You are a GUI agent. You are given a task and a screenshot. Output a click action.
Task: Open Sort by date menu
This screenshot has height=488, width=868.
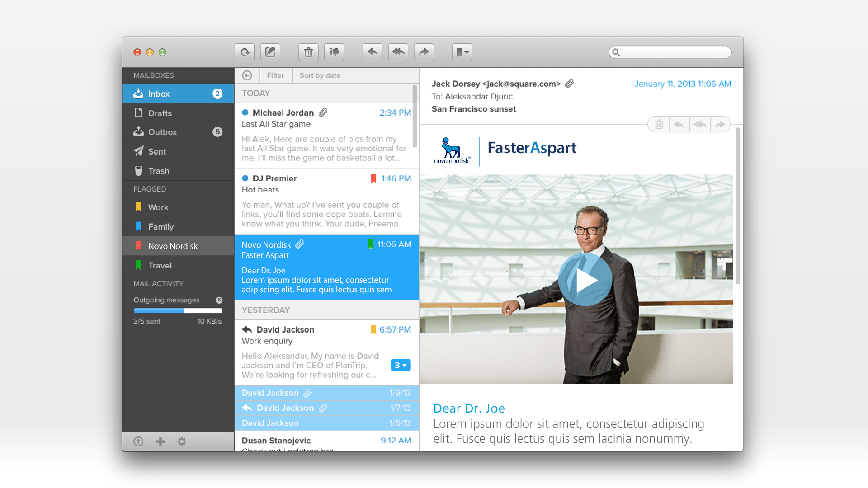pos(320,75)
